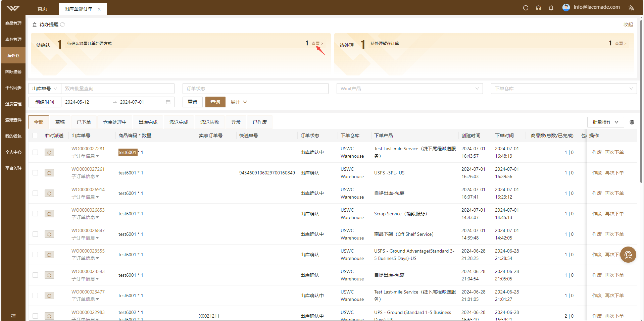Click on-time delivery icon for WO0000023477
This screenshot has height=321, width=644.
[x=49, y=296]
